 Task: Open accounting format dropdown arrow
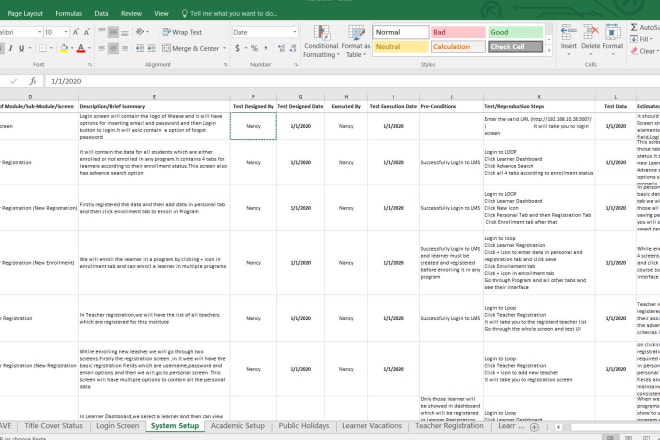245,48
